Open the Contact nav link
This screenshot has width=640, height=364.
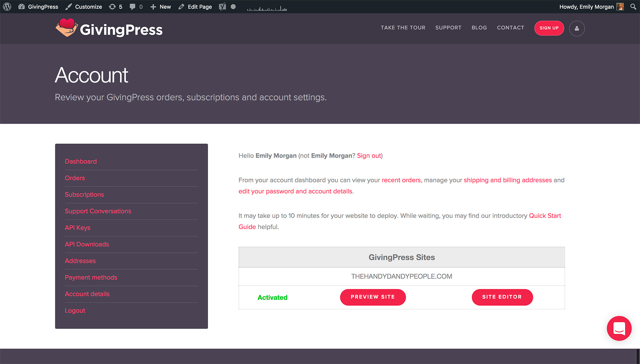click(x=511, y=28)
